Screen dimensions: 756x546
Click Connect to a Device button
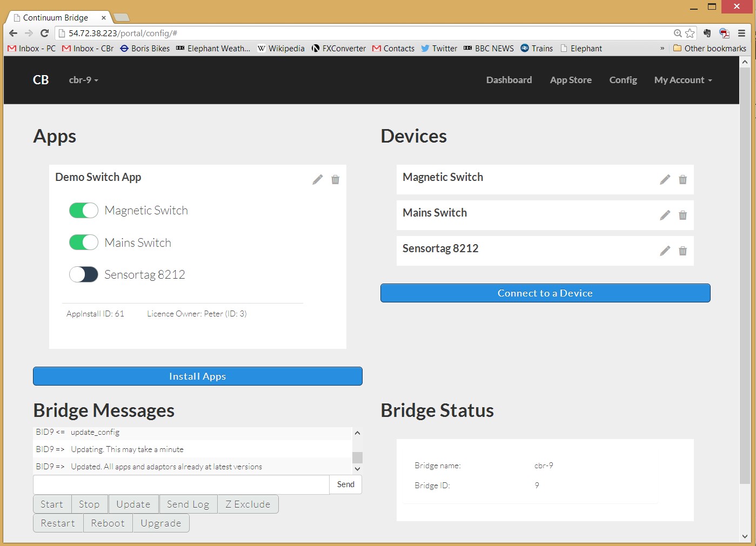545,293
